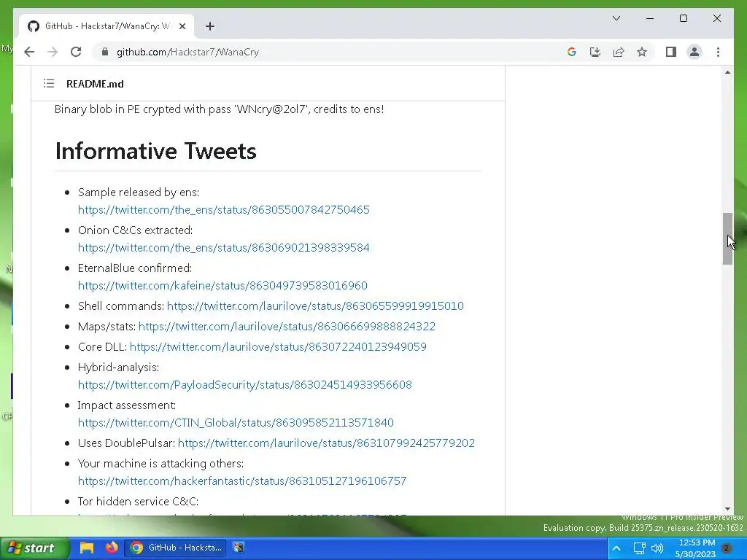Share this page via share icon
Viewport: 747px width, 560px height.
619,52
